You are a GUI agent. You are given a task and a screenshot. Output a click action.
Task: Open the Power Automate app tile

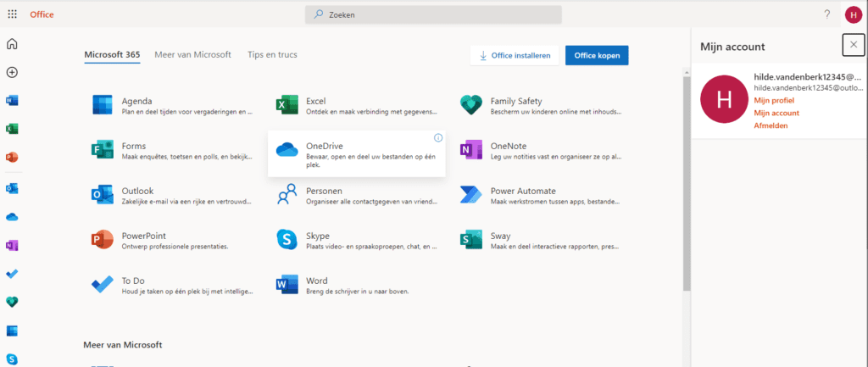[541, 195]
